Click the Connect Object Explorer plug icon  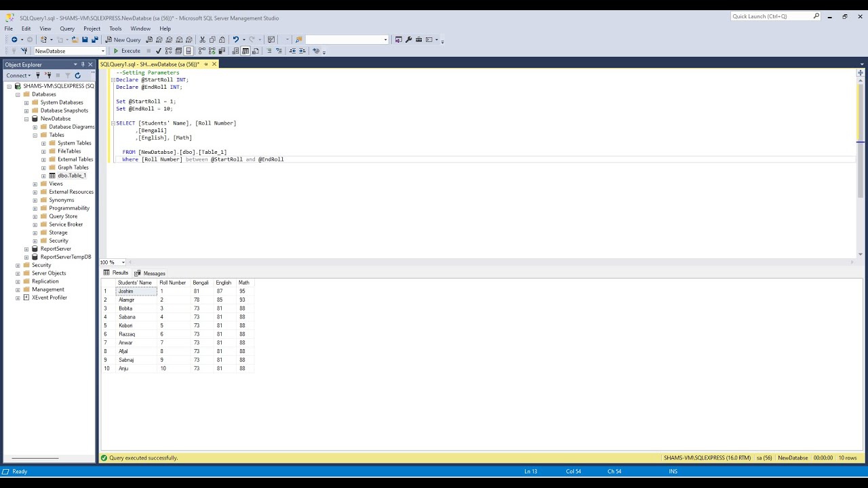(38, 75)
